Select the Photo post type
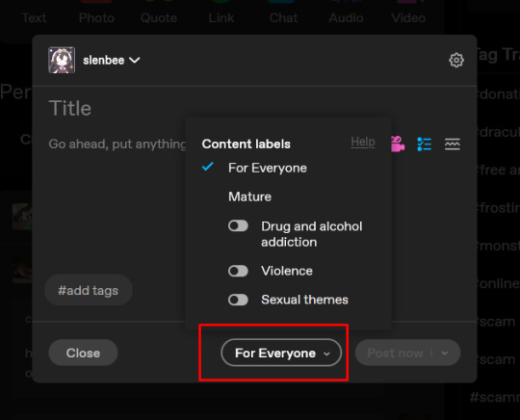This screenshot has height=420, width=520. [x=96, y=17]
